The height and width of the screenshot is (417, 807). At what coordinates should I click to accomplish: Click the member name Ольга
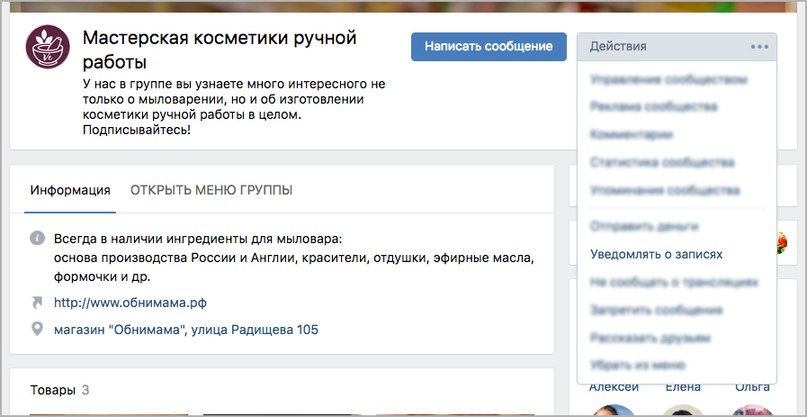click(752, 387)
